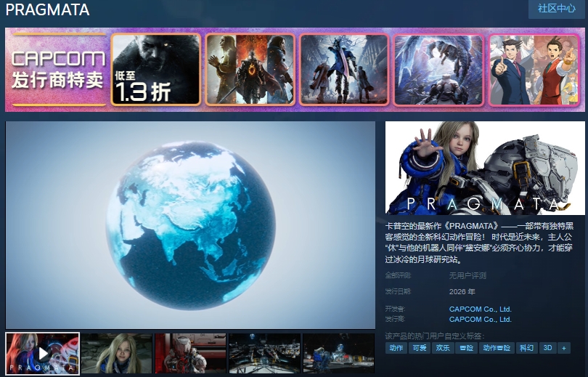This screenshot has width=588, height=377.
Task: Click the 动作冒险 tag
Action: tap(497, 348)
